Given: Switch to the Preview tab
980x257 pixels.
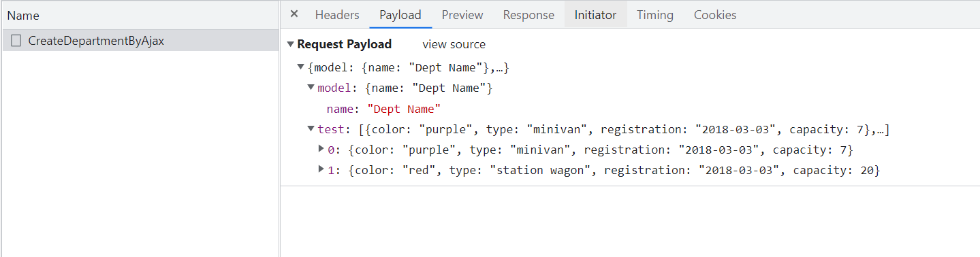Looking at the screenshot, I should coord(462,15).
